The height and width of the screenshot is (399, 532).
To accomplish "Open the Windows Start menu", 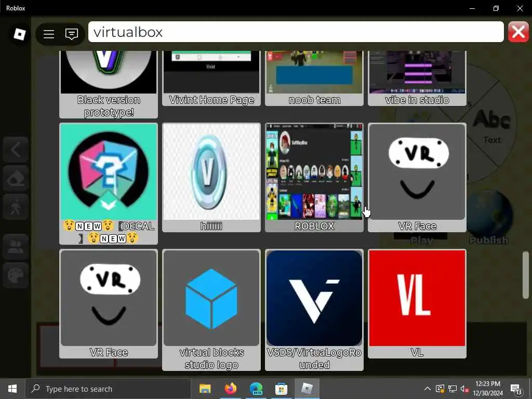I will (x=12, y=389).
